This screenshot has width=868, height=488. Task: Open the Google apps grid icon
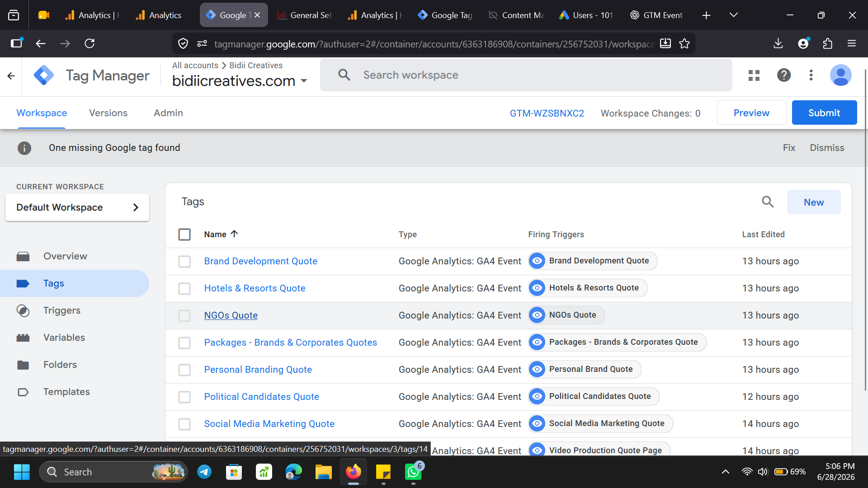754,75
